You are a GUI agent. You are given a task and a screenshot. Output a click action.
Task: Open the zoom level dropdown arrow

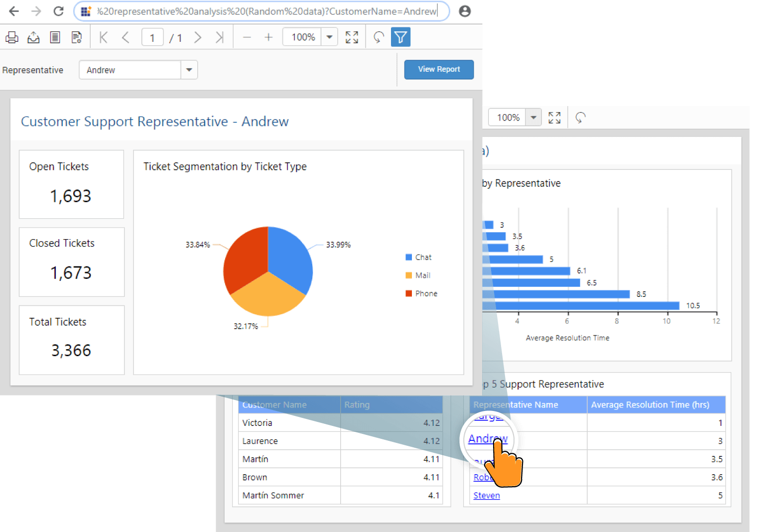(x=329, y=36)
